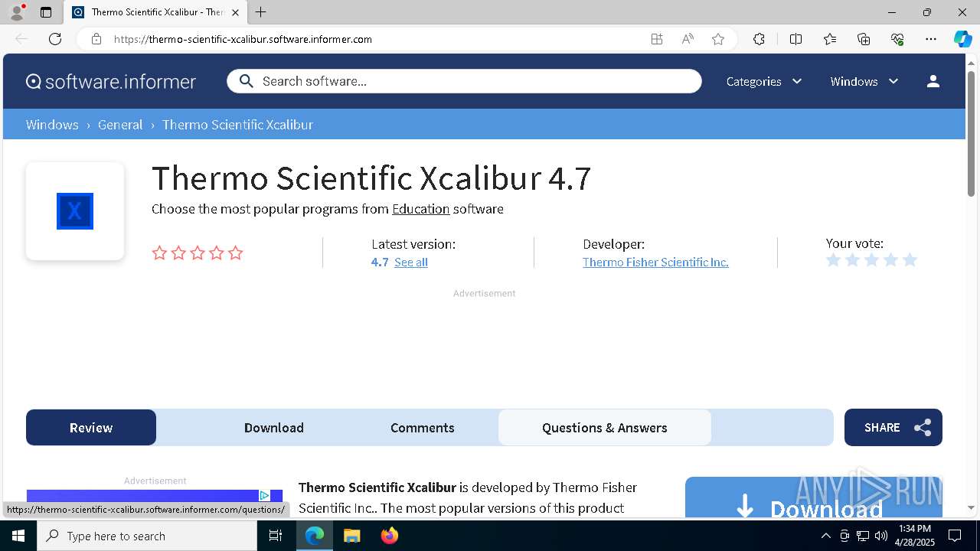Switch to the Comments tab

[x=423, y=428]
